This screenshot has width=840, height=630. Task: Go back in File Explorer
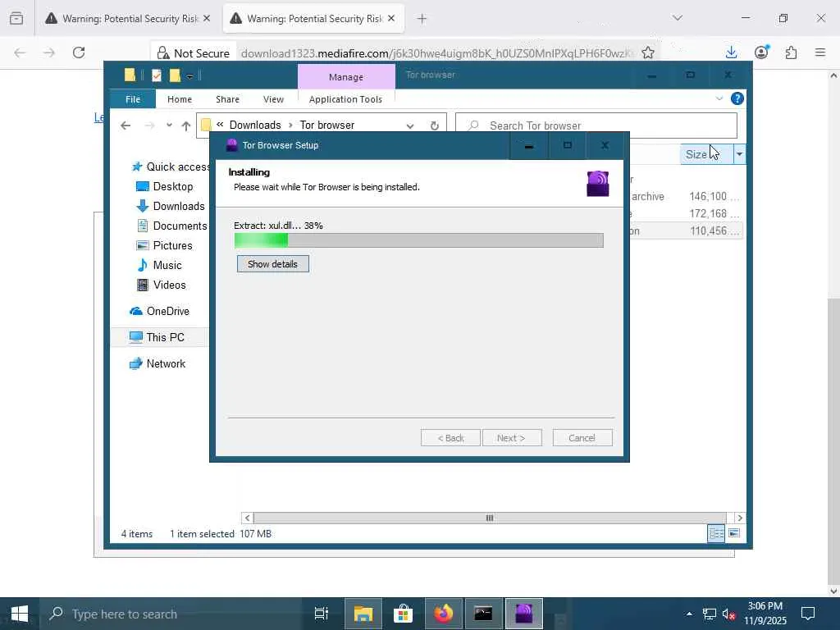[126, 126]
